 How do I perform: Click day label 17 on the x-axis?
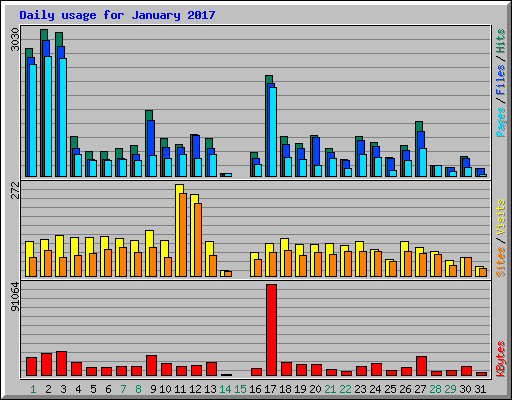[x=270, y=389]
